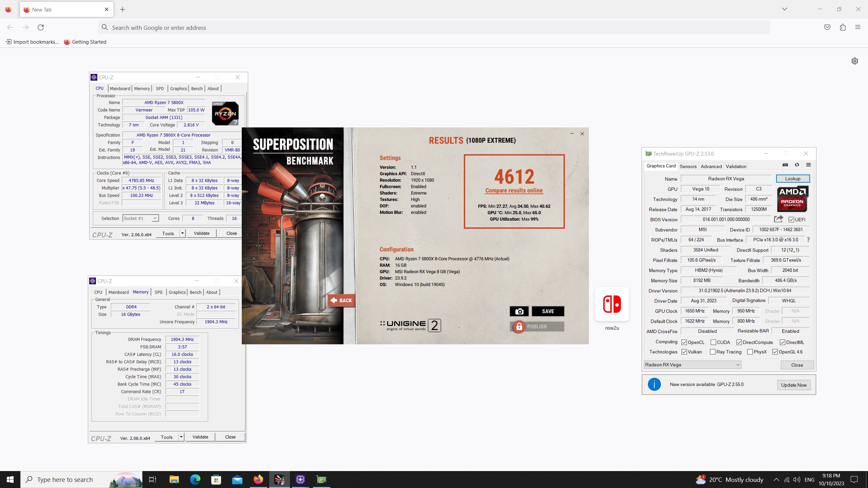Screen dimensions: 868x488
Task: Click the Superposition screenshot camera button
Action: point(519,311)
